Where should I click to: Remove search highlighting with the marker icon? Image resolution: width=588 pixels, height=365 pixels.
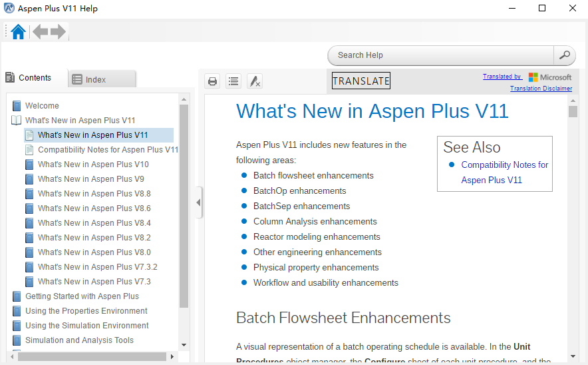tap(255, 81)
